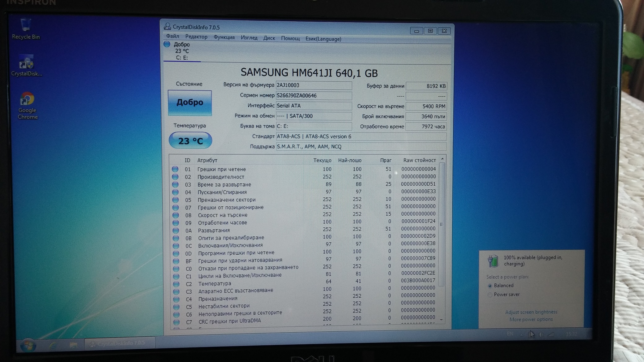Open Adjust screen brightness link
Viewport: 644px width, 362px height.
click(x=531, y=312)
